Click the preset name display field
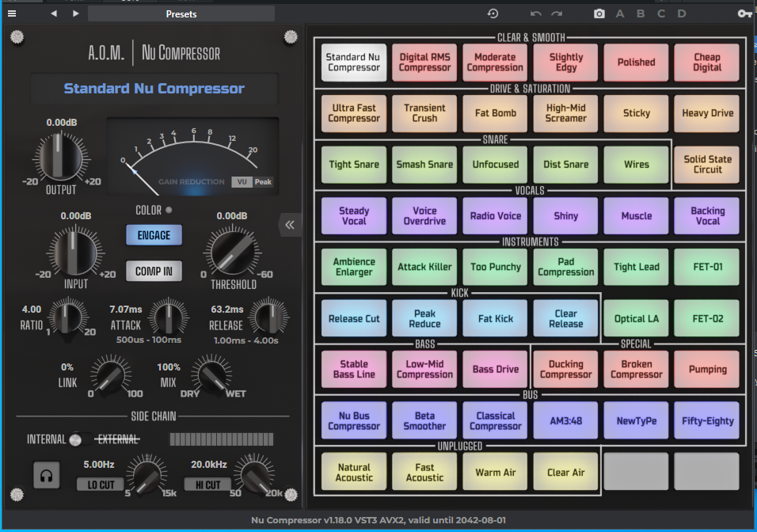Viewport: 757px width, 532px height. tap(154, 89)
